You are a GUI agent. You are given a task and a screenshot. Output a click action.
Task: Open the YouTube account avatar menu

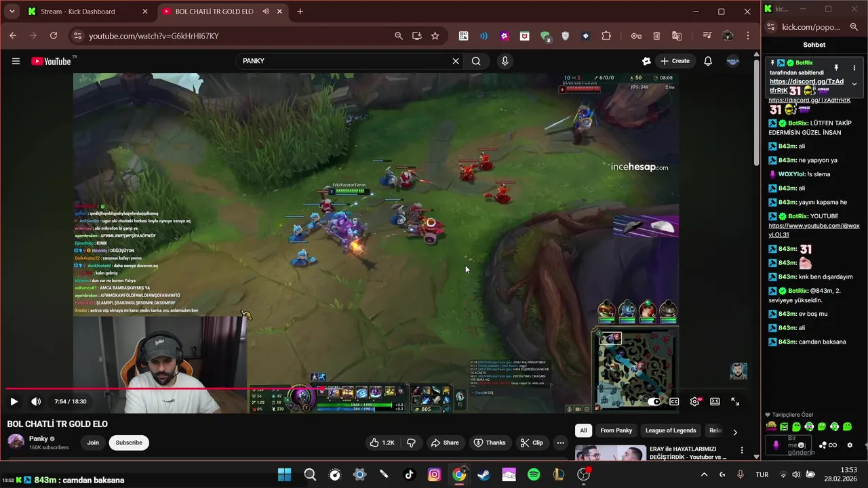(x=733, y=61)
